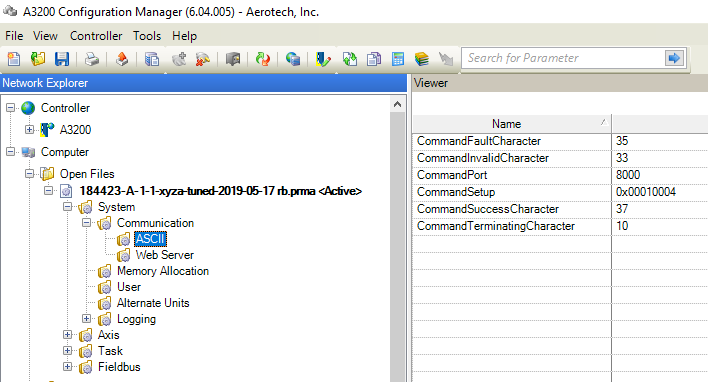Expand the Axis folder node

tap(67, 335)
